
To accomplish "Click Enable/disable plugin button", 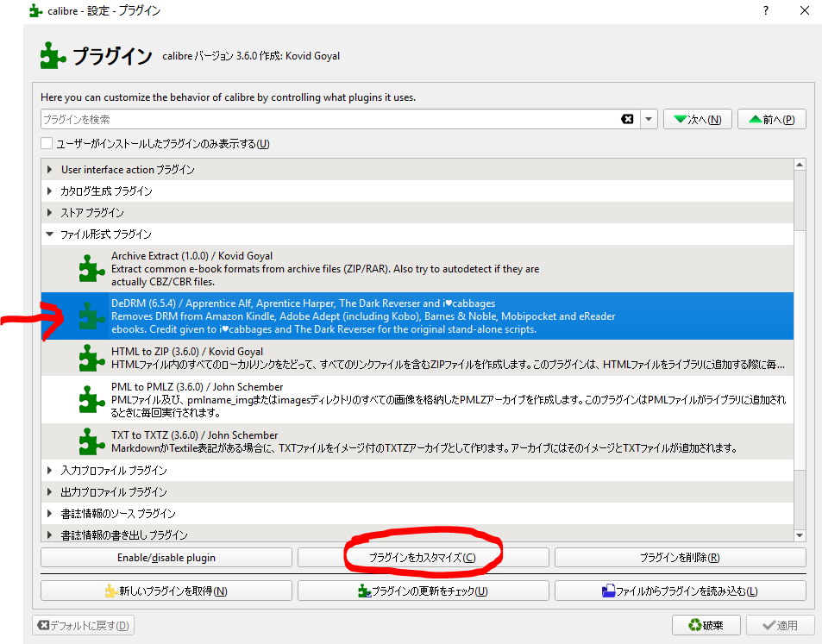I will [x=166, y=558].
